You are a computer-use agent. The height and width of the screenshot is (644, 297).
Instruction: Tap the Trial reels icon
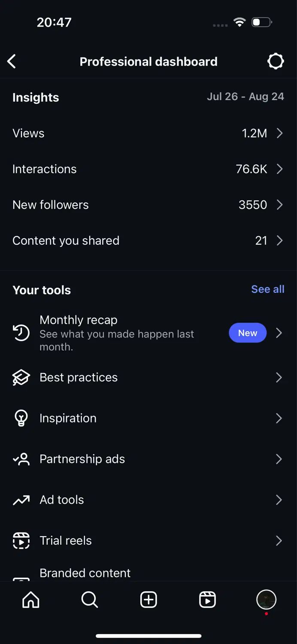pyautogui.click(x=21, y=541)
